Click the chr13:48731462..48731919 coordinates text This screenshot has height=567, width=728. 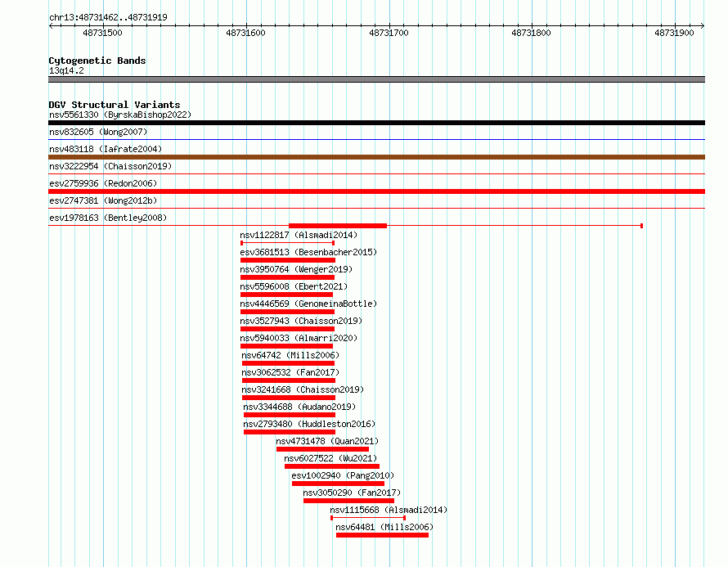pos(108,17)
